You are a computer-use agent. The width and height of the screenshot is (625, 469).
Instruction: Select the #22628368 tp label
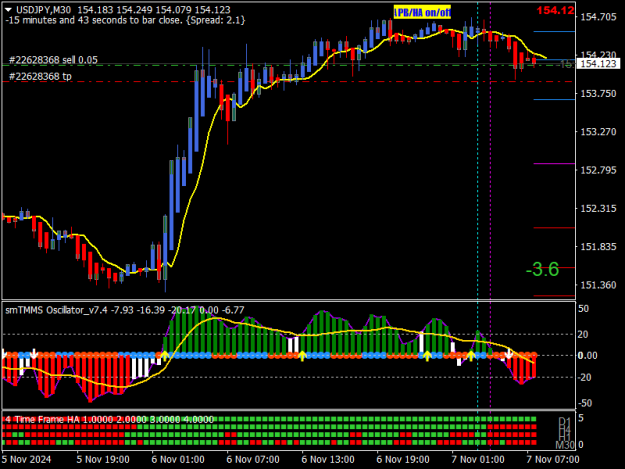(x=40, y=76)
